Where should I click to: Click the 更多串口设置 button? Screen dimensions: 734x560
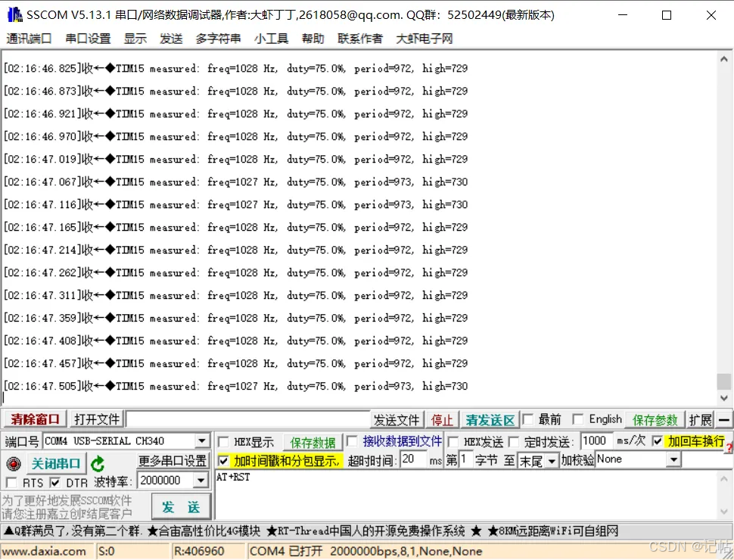pyautogui.click(x=173, y=461)
